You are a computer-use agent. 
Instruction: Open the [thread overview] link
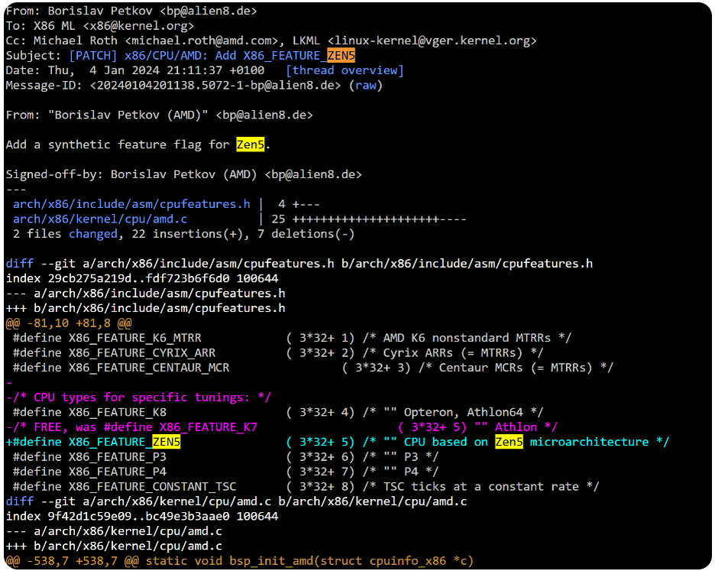344,70
